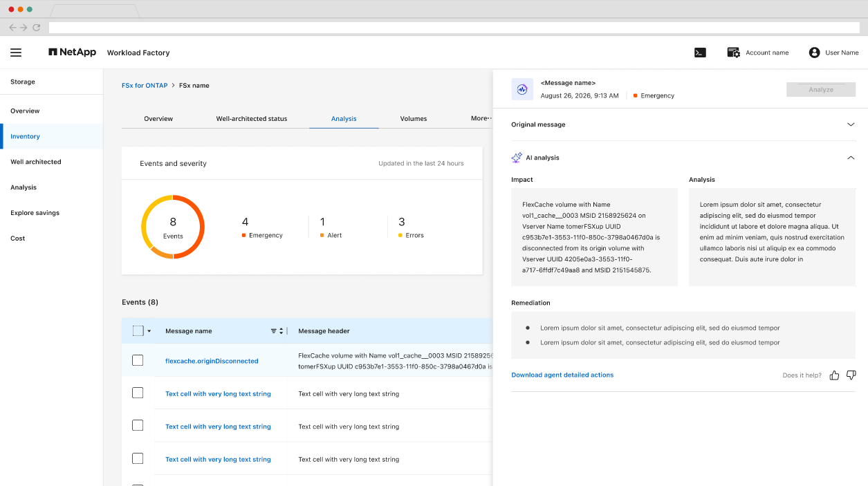Expand the Original message section
The width and height of the screenshot is (868, 486).
[x=851, y=124]
